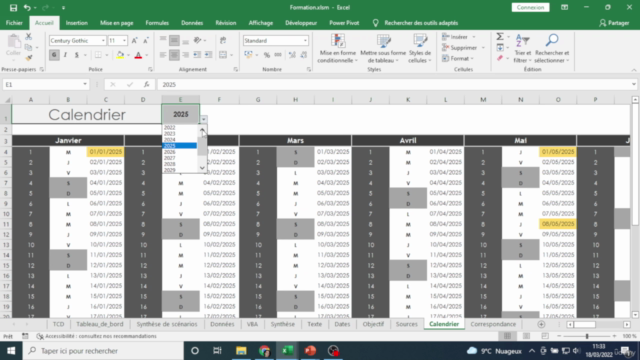Click in the formula bar showing 2025

click(395, 84)
